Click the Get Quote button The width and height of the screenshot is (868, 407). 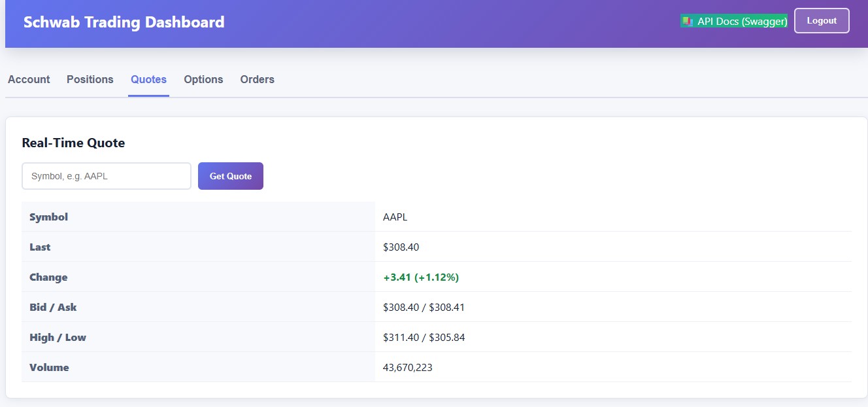pos(231,176)
